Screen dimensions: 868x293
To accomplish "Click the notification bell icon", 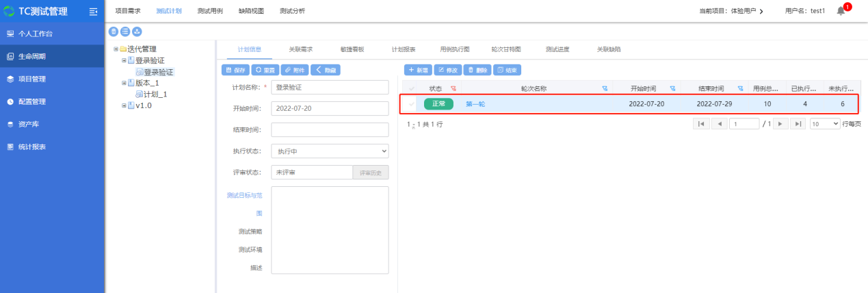I will pos(841,12).
